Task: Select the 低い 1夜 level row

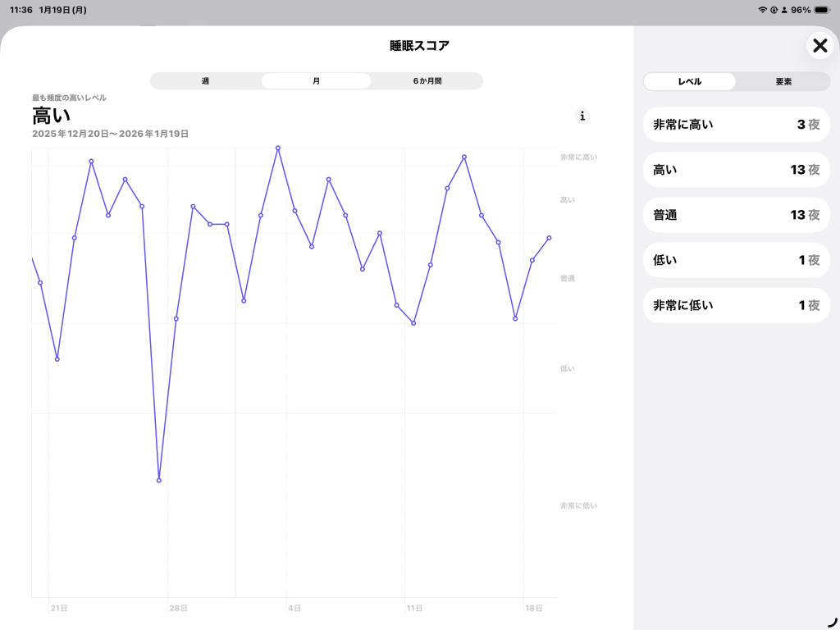Action: click(x=736, y=260)
